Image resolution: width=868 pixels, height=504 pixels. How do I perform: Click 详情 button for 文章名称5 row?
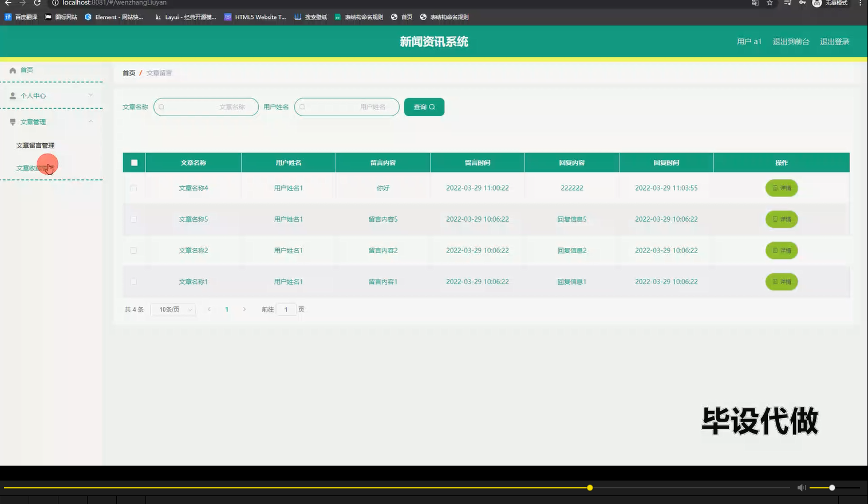[782, 219]
